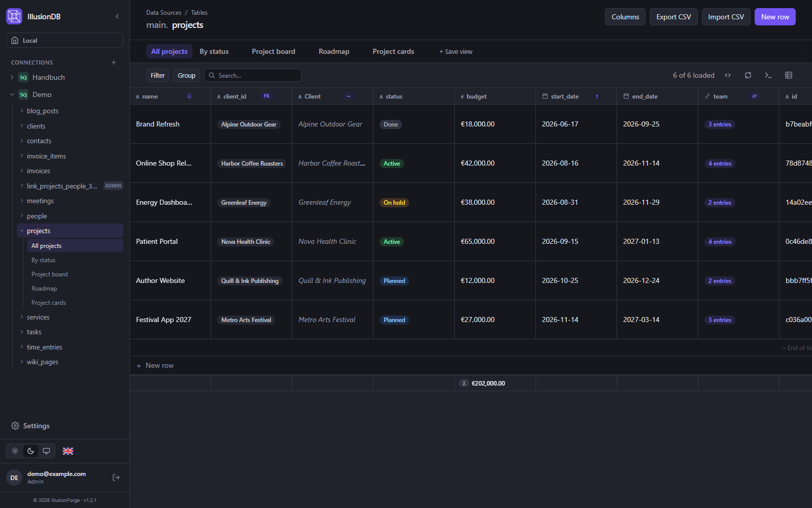The image size is (812, 508).
Task: Open the Project cards tab
Action: (x=393, y=51)
